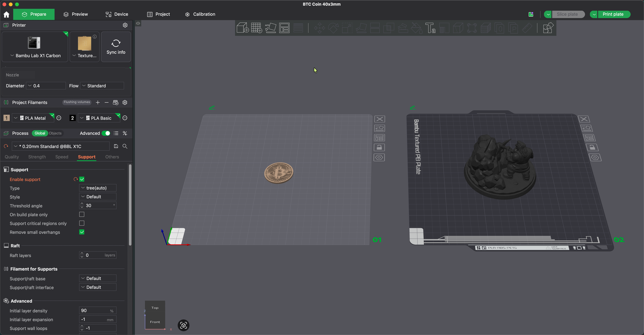The image size is (644, 335).
Task: Click the Print plate button
Action: tap(613, 14)
